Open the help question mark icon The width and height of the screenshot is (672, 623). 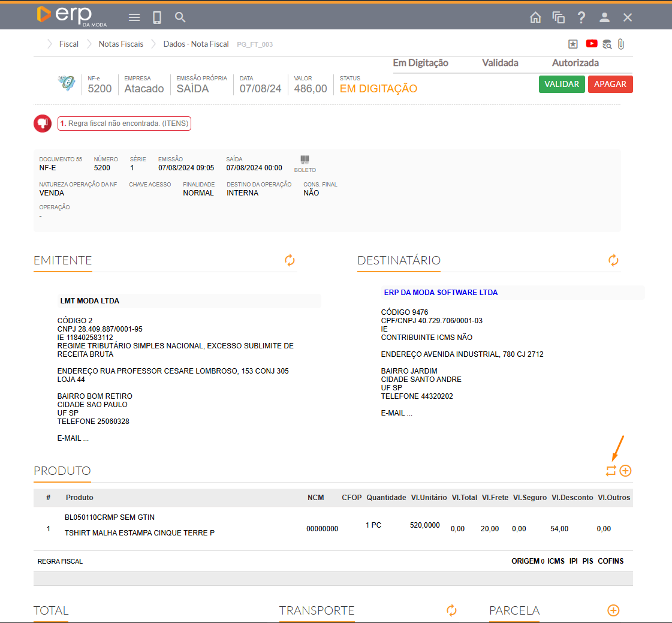[x=581, y=17]
